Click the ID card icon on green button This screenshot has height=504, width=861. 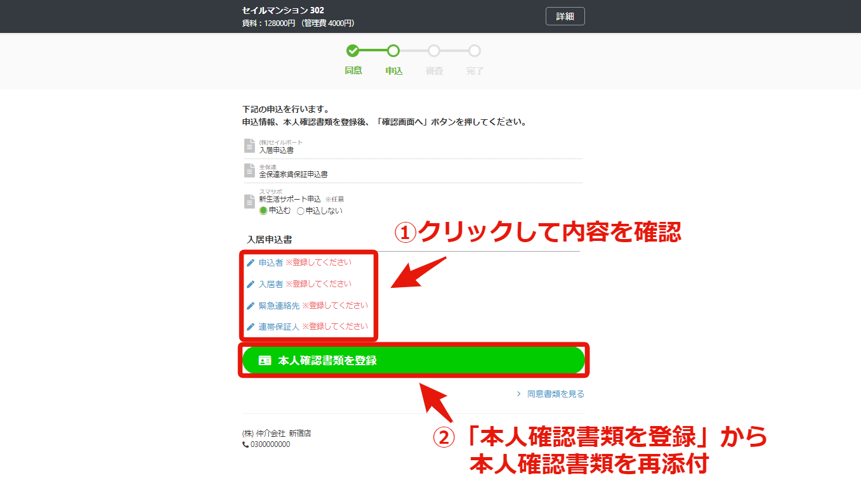pyautogui.click(x=265, y=360)
